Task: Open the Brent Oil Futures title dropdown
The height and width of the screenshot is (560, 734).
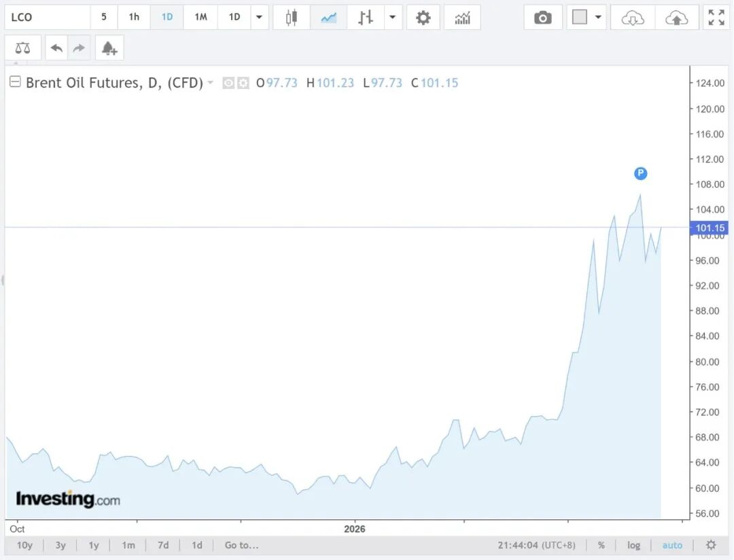Action: (211, 83)
